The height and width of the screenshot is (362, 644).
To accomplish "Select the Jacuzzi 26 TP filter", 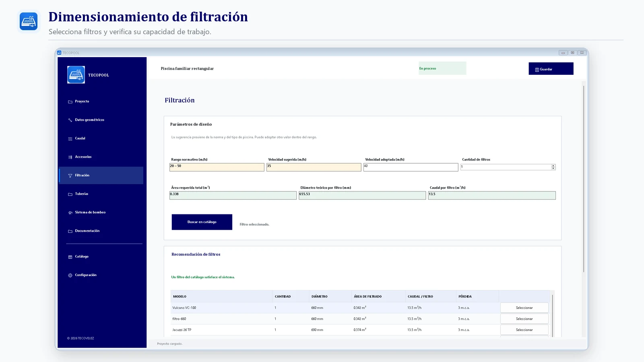I will (x=524, y=330).
